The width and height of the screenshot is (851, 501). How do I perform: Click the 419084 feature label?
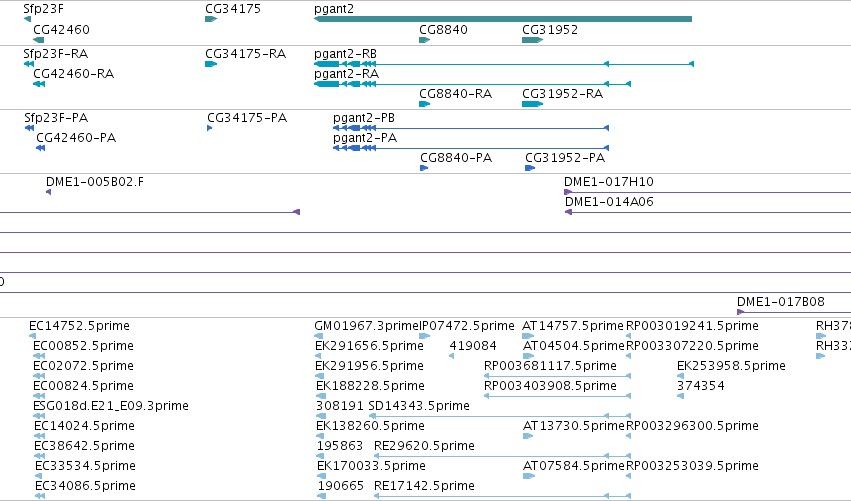pos(473,346)
